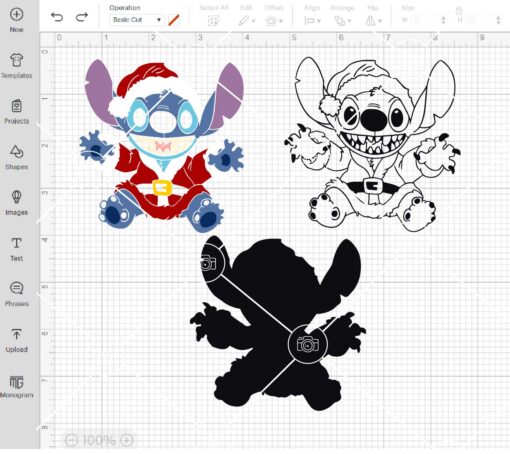This screenshot has height=454, width=510.
Task: Zoom in with the plus button
Action: click(127, 440)
